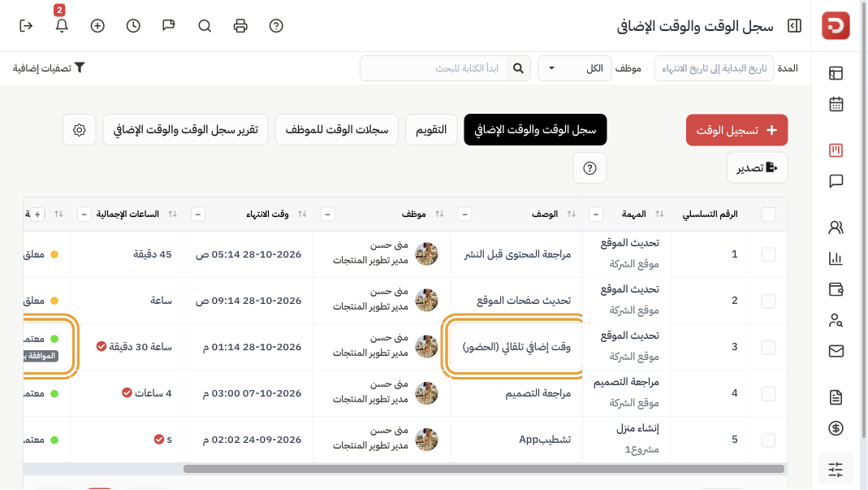Viewport: 868px width, 490px height.
Task: Open the help question mark in top bar
Action: pos(276,26)
